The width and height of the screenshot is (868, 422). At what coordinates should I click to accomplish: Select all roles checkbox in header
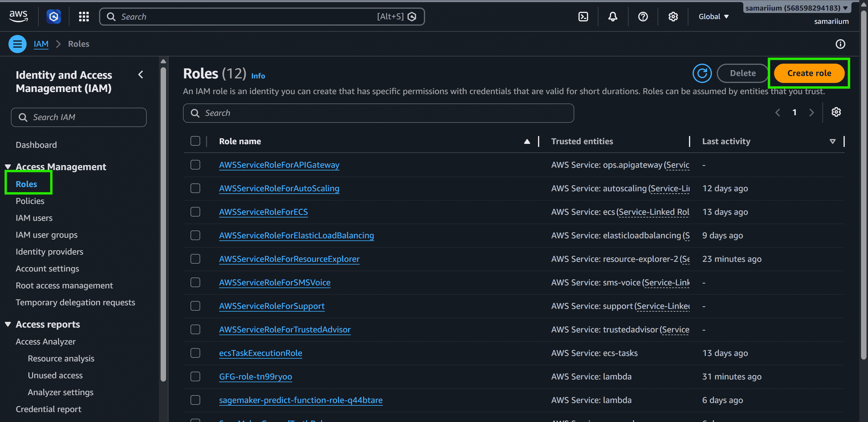click(195, 141)
